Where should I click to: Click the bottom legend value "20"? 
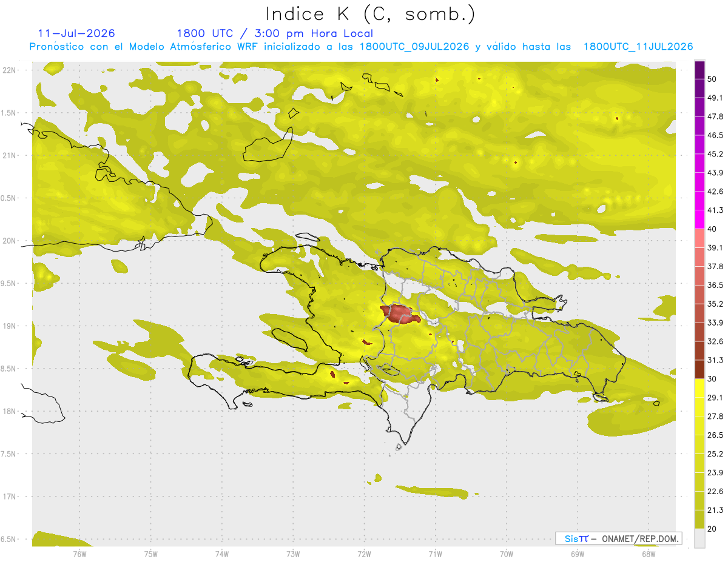[x=713, y=529]
